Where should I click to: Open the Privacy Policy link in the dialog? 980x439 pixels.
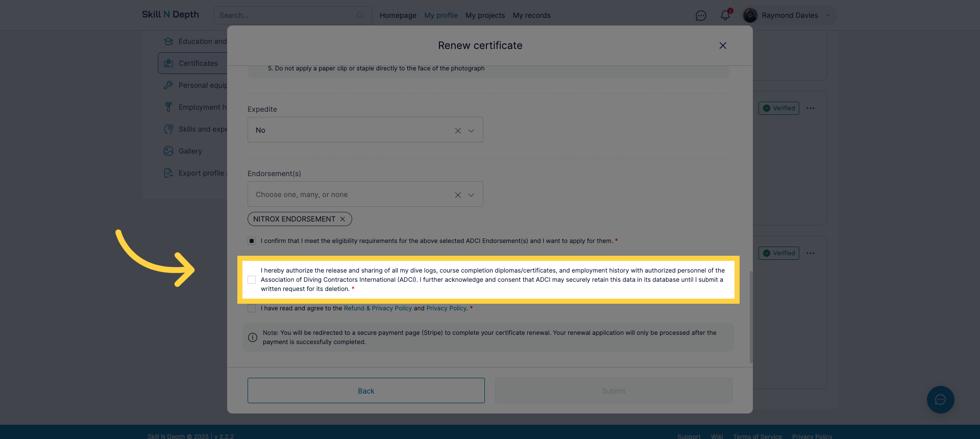[446, 308]
